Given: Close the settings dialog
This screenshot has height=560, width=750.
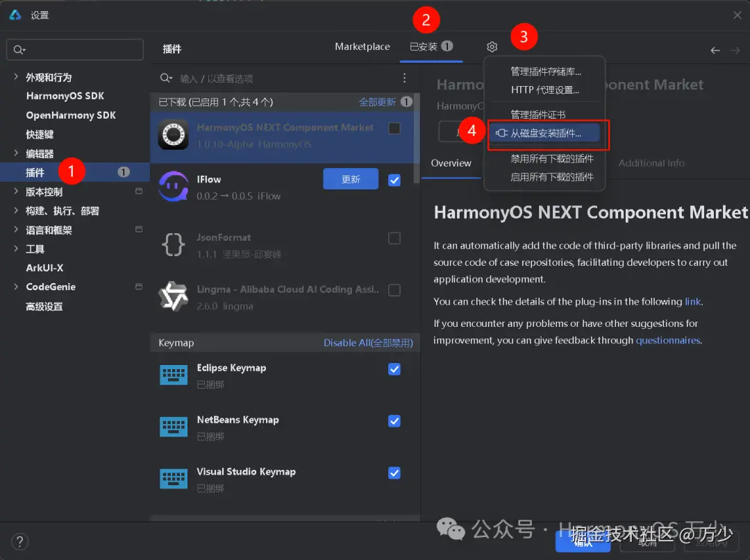Looking at the screenshot, I should 737,15.
